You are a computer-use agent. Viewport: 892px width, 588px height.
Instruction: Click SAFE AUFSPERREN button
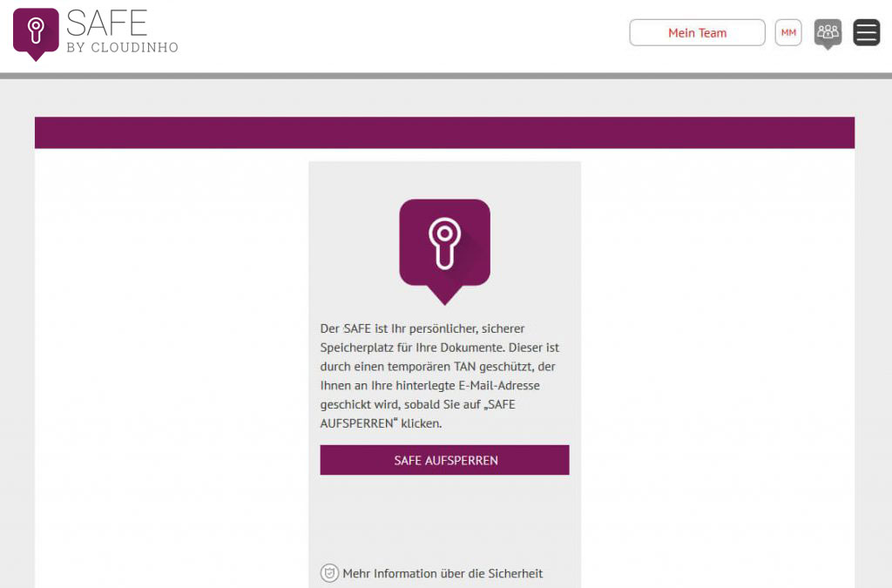[445, 460]
